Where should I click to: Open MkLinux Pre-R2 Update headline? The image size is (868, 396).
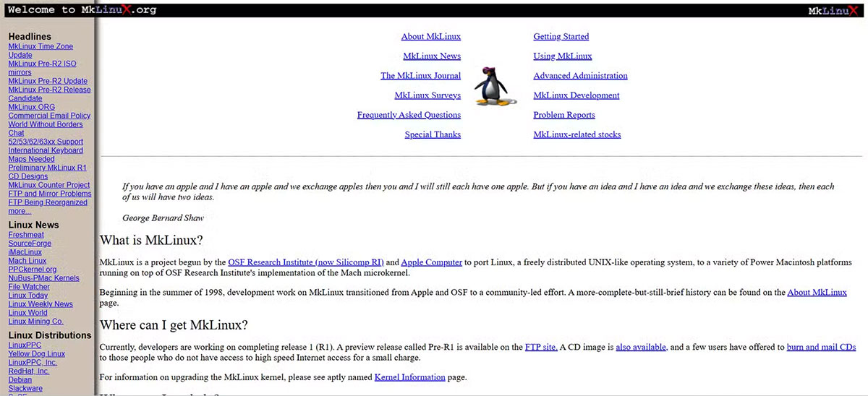point(48,81)
